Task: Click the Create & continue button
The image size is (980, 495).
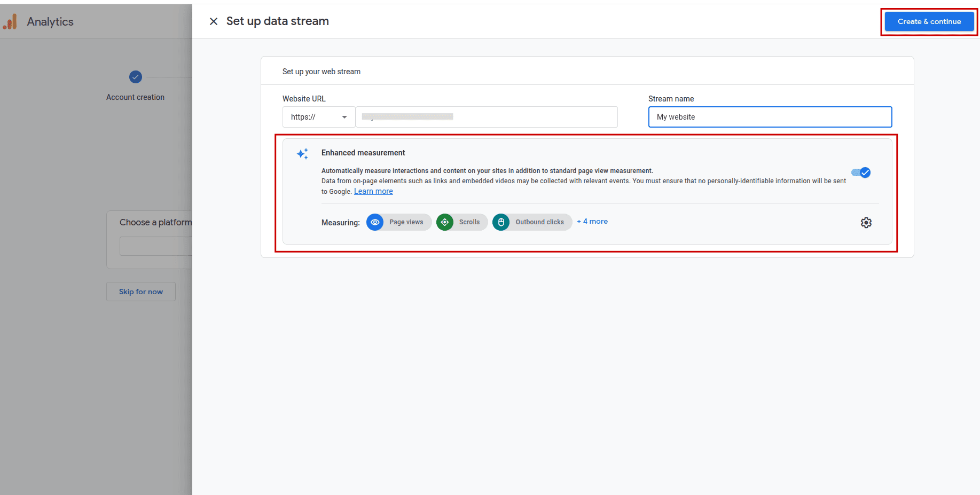Action: coord(929,21)
